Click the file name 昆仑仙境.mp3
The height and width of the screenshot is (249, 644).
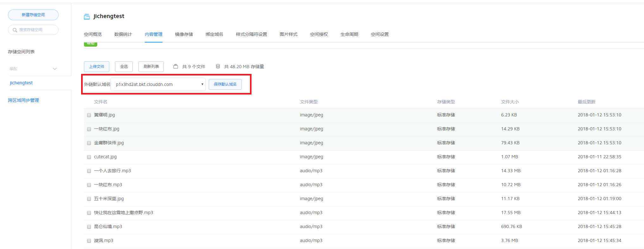click(108, 226)
